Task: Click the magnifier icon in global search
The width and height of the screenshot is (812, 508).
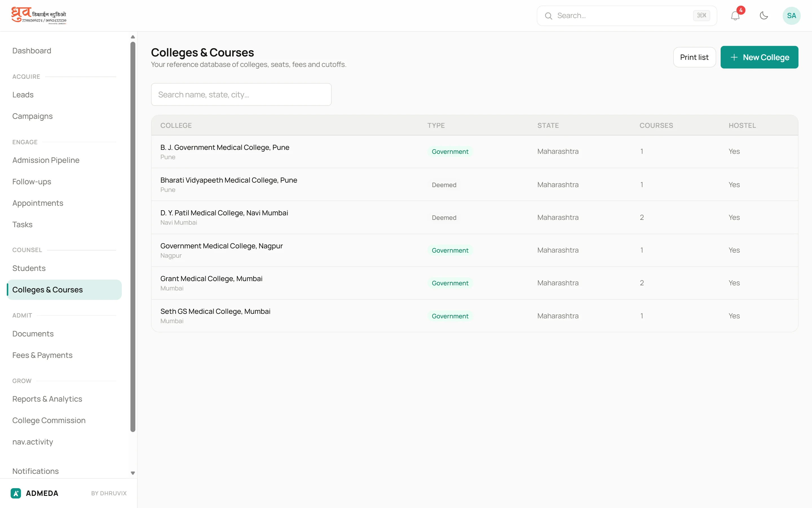Action: pos(548,16)
